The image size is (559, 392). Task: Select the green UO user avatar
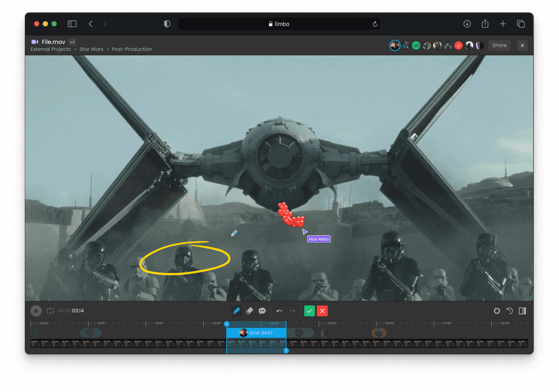coord(416,45)
